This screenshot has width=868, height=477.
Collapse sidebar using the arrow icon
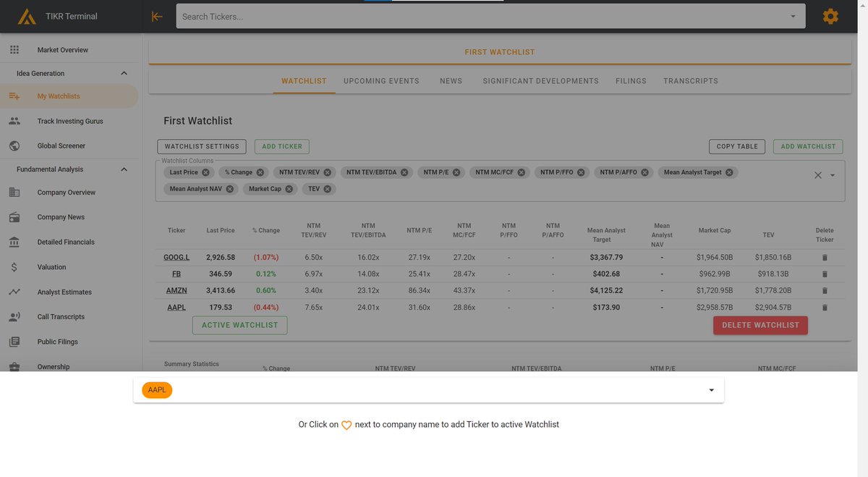pyautogui.click(x=157, y=16)
